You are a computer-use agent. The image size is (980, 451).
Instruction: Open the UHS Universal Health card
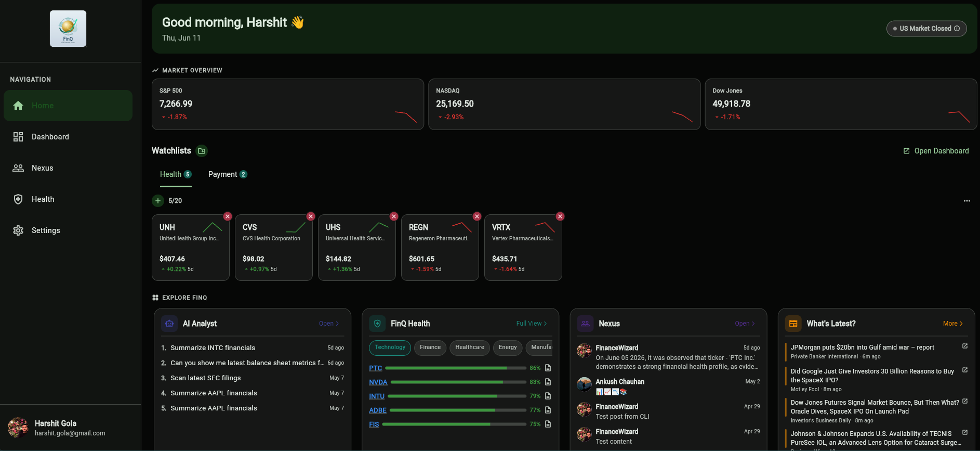tap(357, 248)
